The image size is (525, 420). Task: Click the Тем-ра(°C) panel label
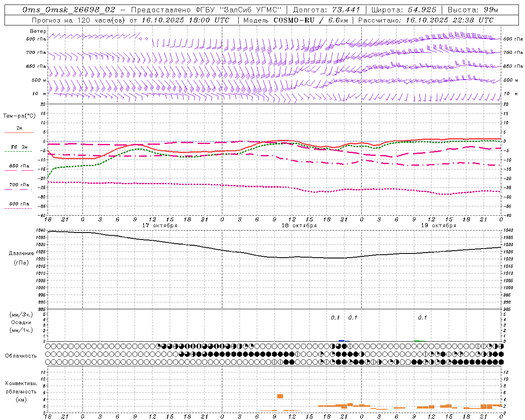coord(19,116)
